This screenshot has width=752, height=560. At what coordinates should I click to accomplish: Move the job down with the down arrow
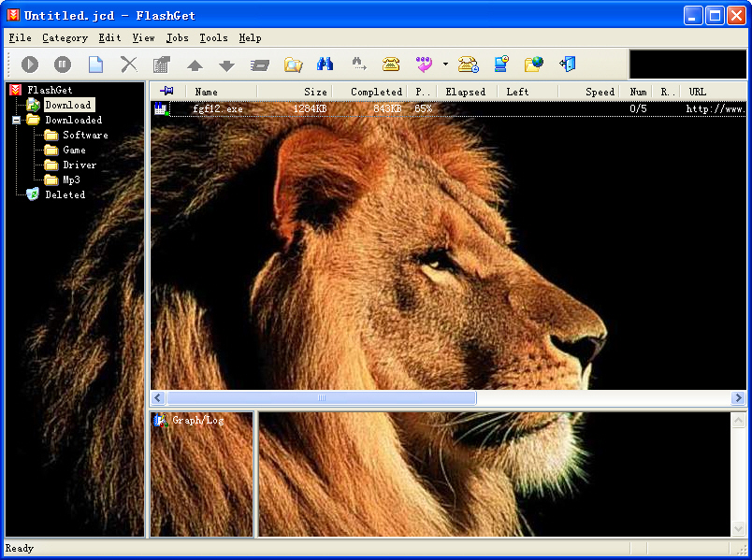(x=227, y=65)
